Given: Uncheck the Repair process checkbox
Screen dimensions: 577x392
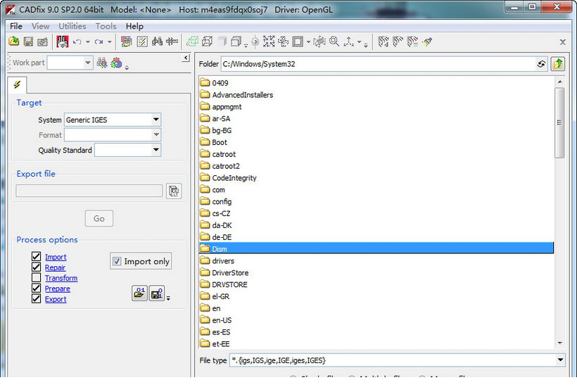Looking at the screenshot, I should click(36, 267).
